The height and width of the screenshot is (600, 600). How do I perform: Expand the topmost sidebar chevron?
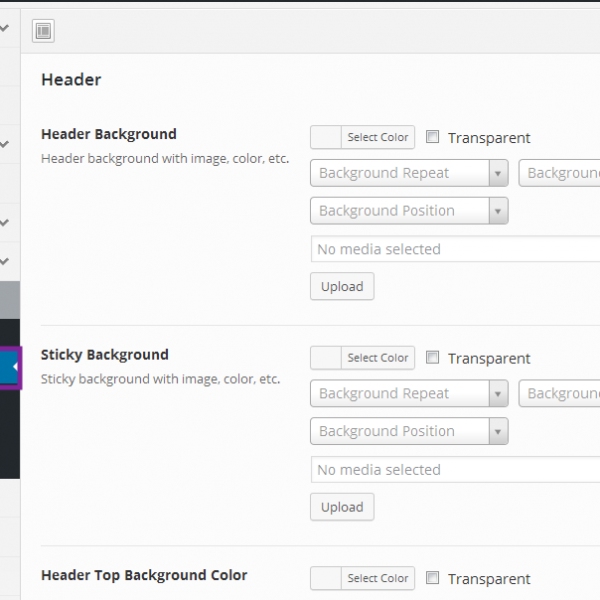5,31
